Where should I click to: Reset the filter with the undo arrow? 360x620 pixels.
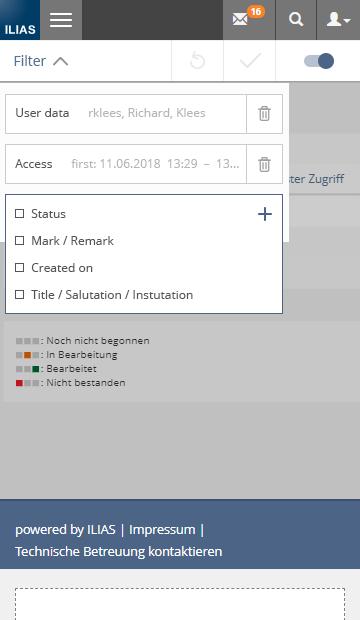coord(197,61)
